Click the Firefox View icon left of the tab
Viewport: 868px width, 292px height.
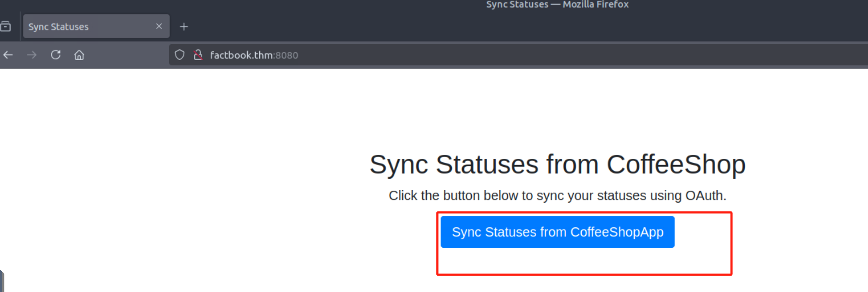[x=6, y=27]
